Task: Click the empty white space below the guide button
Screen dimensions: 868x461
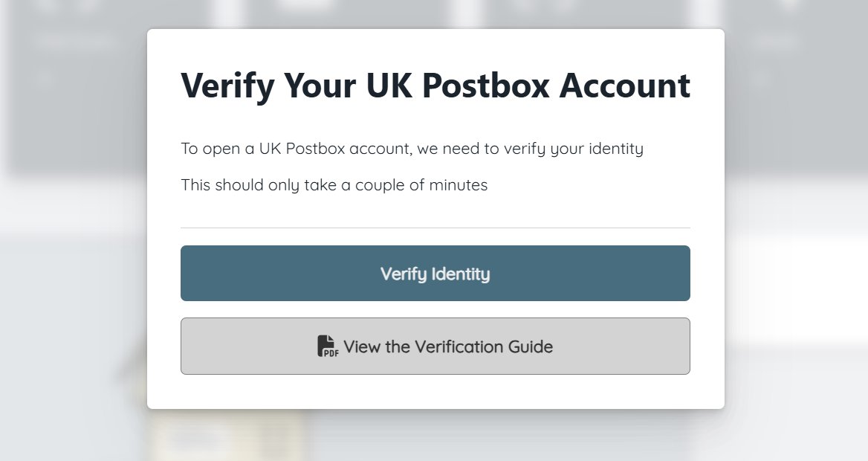Action: coord(435,392)
